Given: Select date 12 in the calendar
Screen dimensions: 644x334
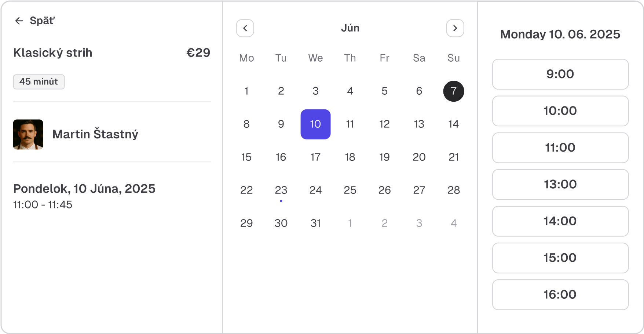Looking at the screenshot, I should click(x=384, y=124).
